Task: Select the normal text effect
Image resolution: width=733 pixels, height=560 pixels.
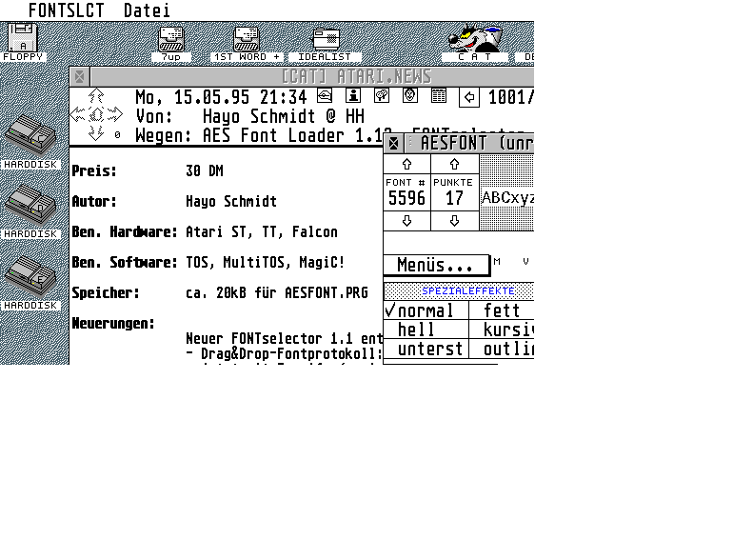Action: tap(426, 310)
